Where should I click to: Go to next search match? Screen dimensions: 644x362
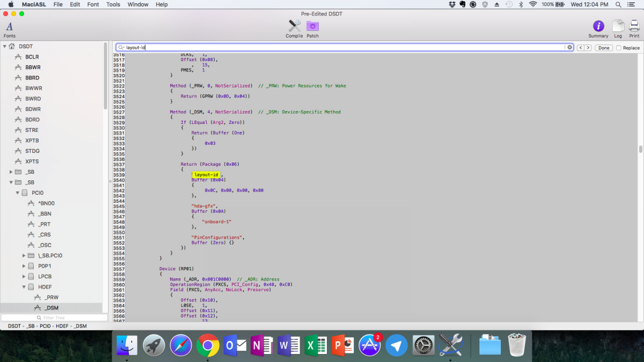pos(588,48)
